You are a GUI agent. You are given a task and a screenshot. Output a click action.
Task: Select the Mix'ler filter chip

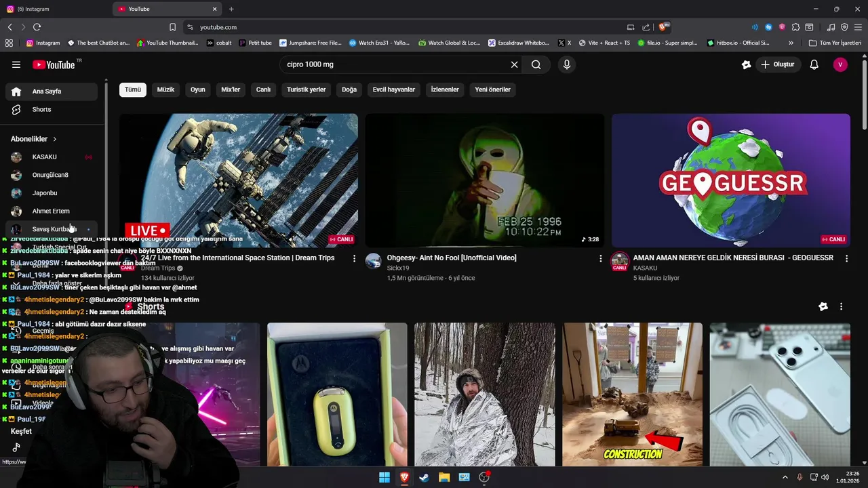[231, 89]
